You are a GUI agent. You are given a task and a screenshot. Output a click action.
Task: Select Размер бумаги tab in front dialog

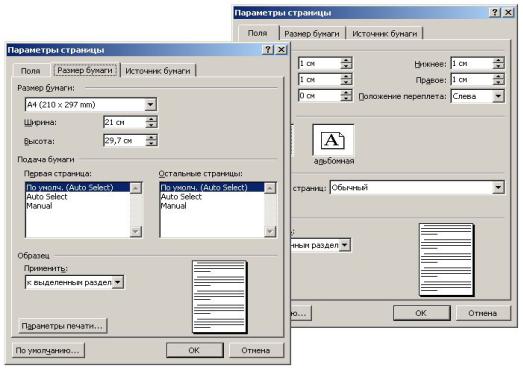pyautogui.click(x=85, y=70)
